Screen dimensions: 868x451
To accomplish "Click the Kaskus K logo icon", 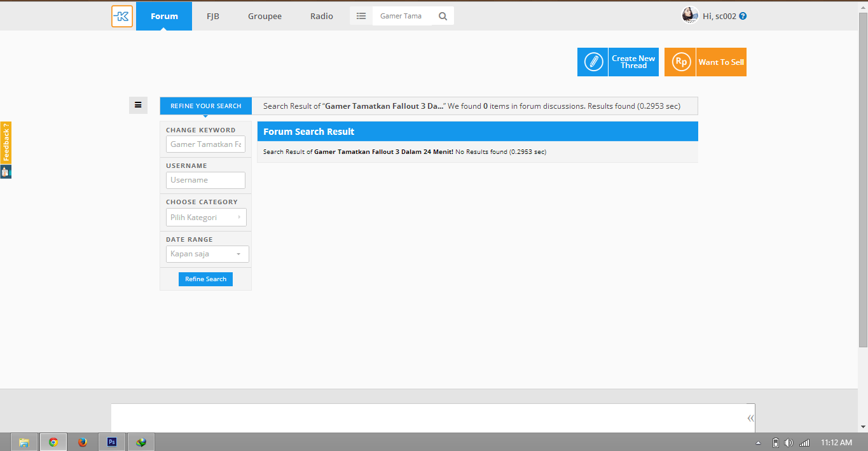I will pos(122,16).
